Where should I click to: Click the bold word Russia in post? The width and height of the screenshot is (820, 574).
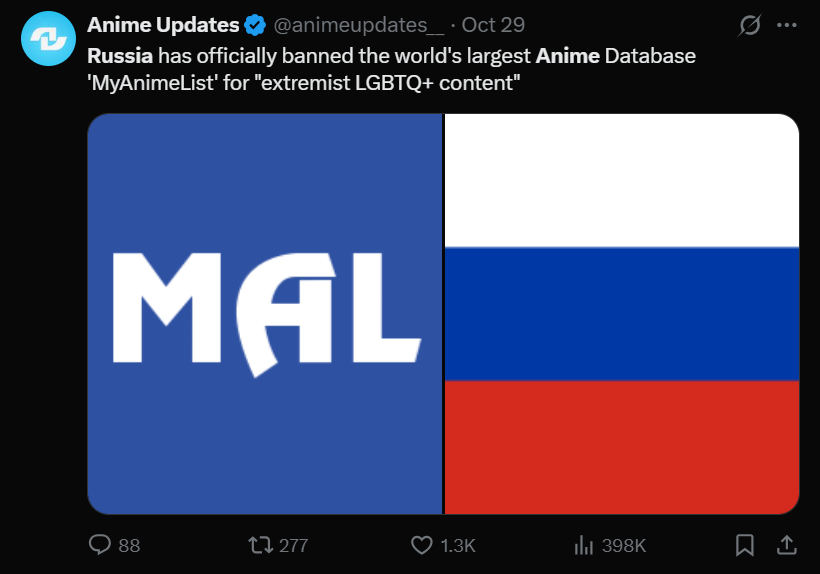pyautogui.click(x=120, y=56)
